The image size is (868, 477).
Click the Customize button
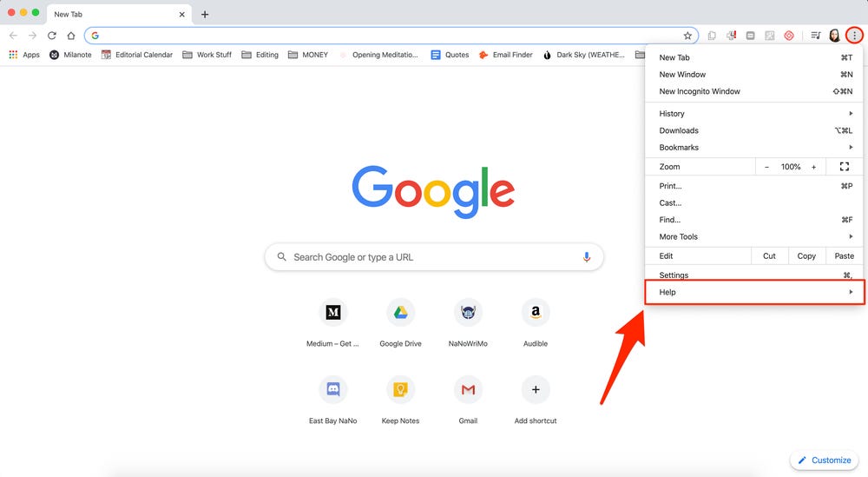pyautogui.click(x=825, y=460)
